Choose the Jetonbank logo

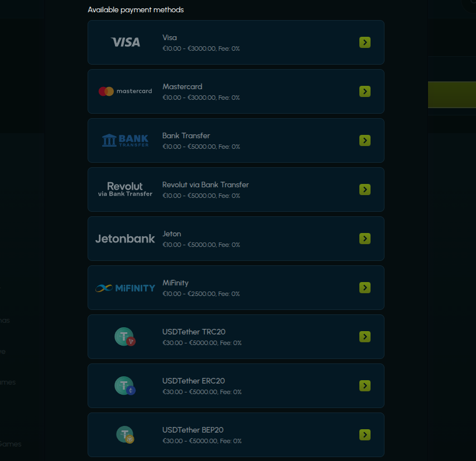[x=125, y=239]
